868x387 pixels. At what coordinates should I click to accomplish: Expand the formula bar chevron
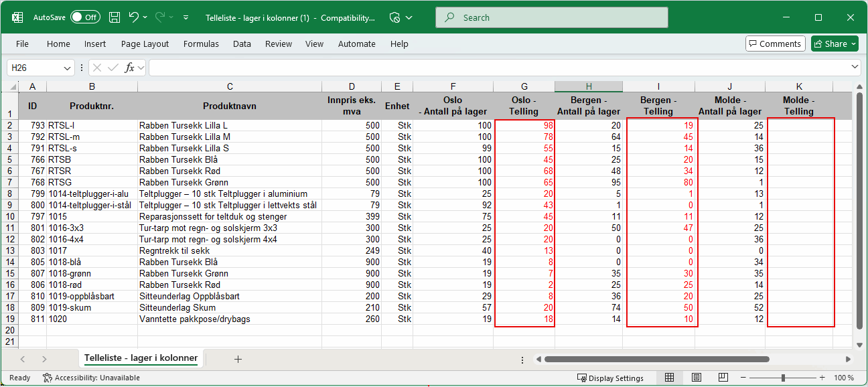pyautogui.click(x=855, y=68)
